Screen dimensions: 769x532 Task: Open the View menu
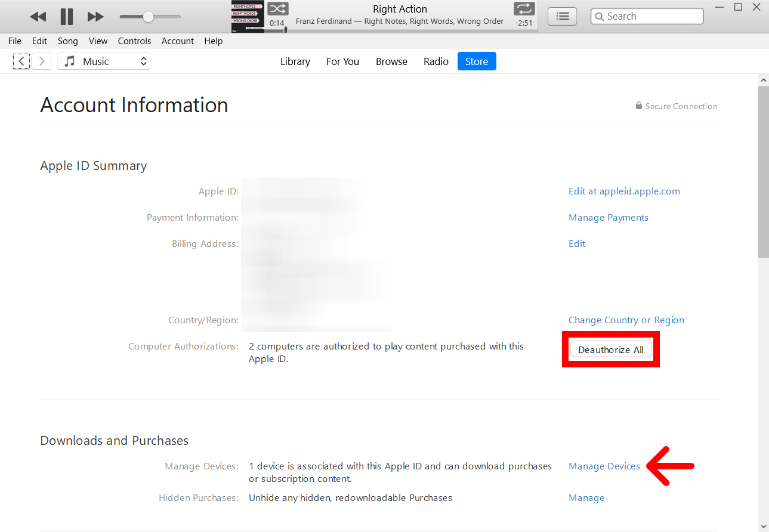tap(98, 41)
